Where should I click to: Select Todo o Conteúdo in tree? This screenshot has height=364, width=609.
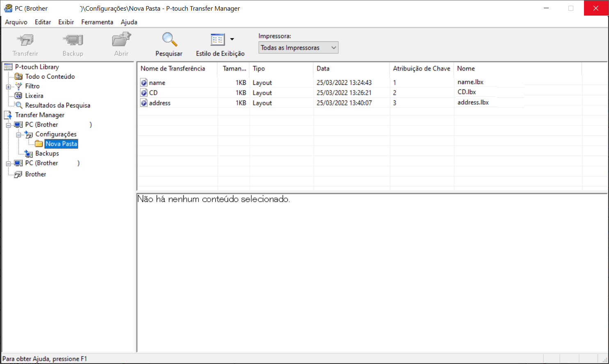click(50, 77)
